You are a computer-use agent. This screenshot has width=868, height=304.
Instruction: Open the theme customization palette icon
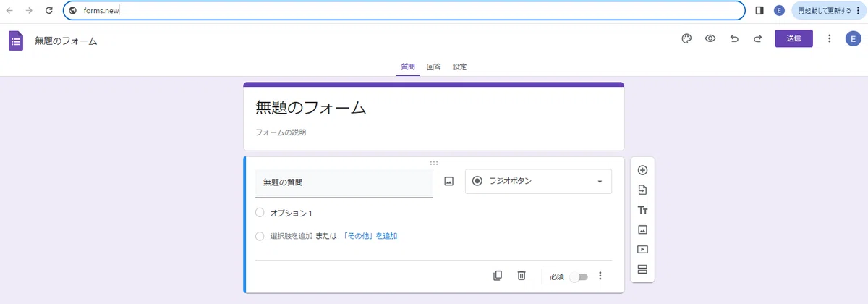686,38
